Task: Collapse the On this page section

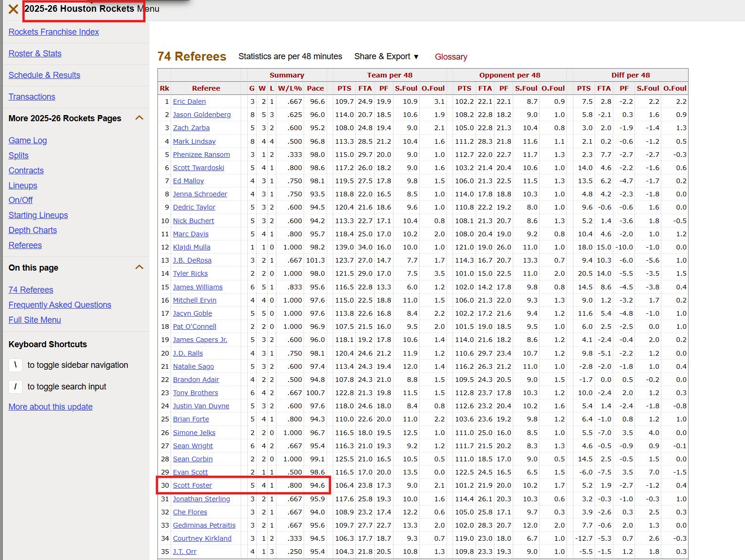Action: pos(139,267)
